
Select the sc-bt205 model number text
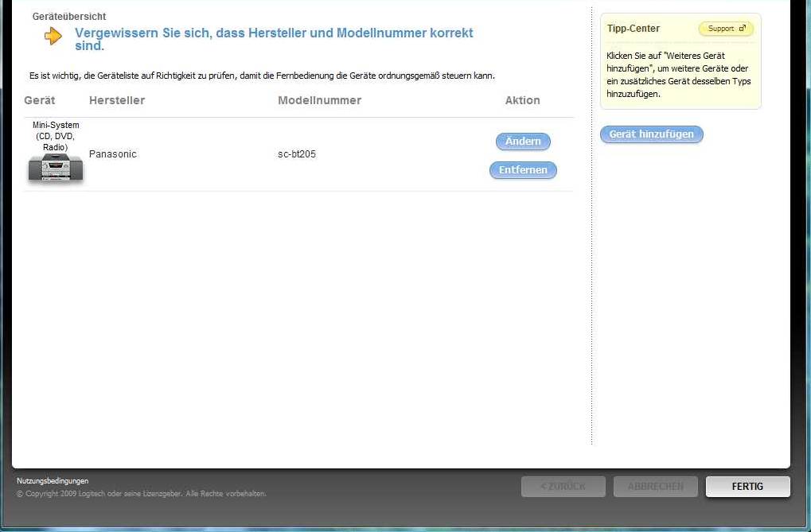(x=297, y=154)
